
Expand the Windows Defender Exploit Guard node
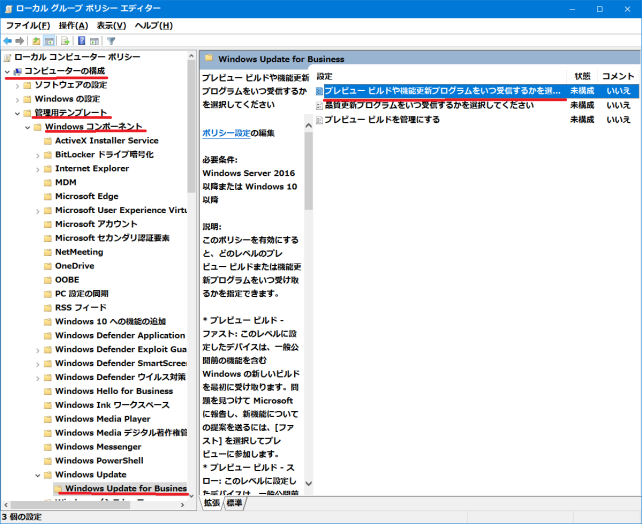38,350
